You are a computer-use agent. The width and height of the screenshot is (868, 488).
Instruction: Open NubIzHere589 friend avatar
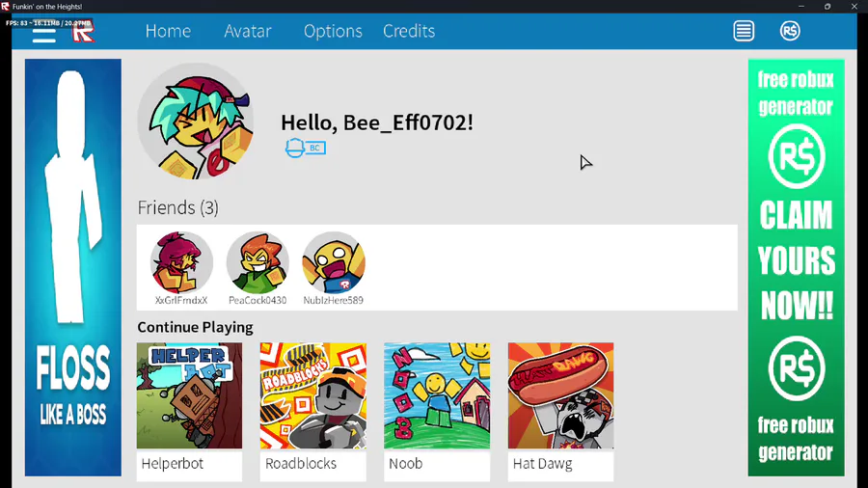[334, 262]
